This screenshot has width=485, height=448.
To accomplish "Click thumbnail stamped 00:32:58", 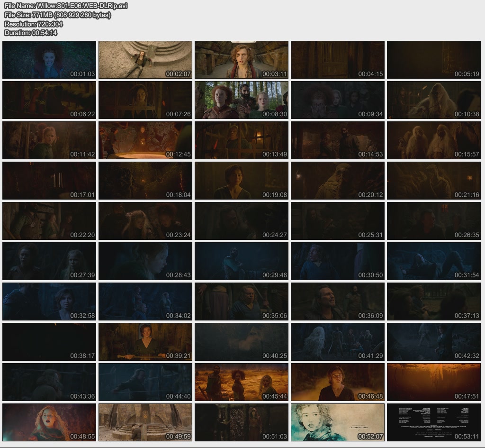I will pos(49,302).
